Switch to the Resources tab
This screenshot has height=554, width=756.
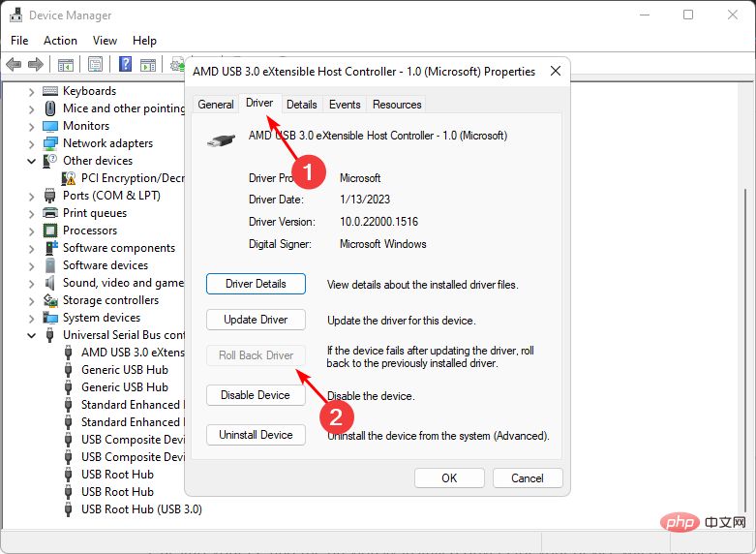pos(397,105)
